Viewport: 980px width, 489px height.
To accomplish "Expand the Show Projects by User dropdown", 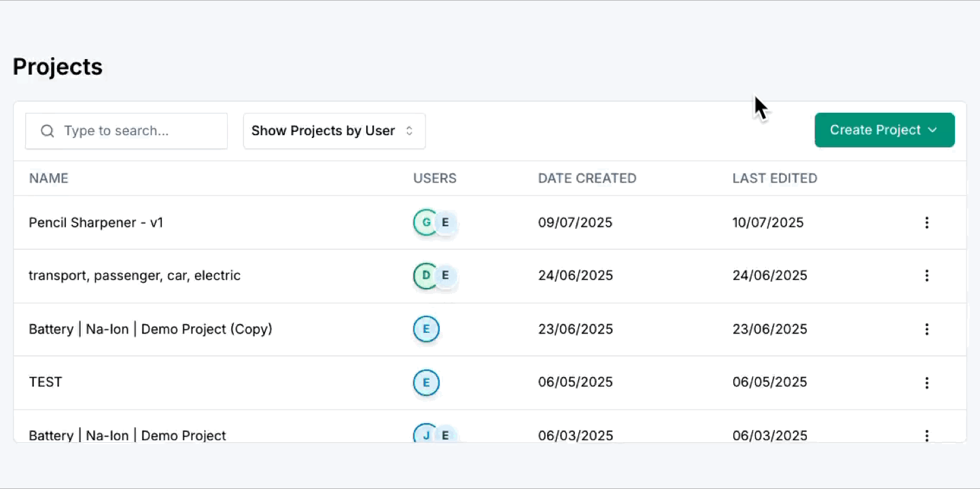I will point(334,131).
